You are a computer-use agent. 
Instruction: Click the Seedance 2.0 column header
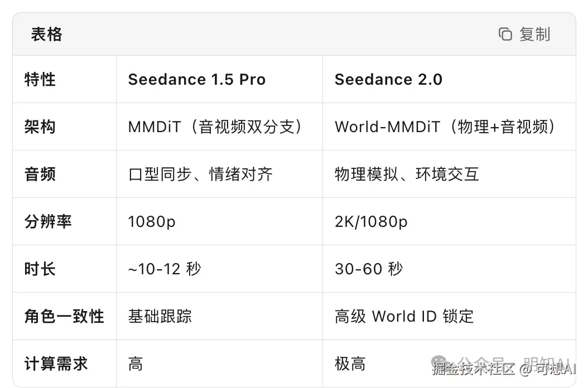(x=388, y=80)
